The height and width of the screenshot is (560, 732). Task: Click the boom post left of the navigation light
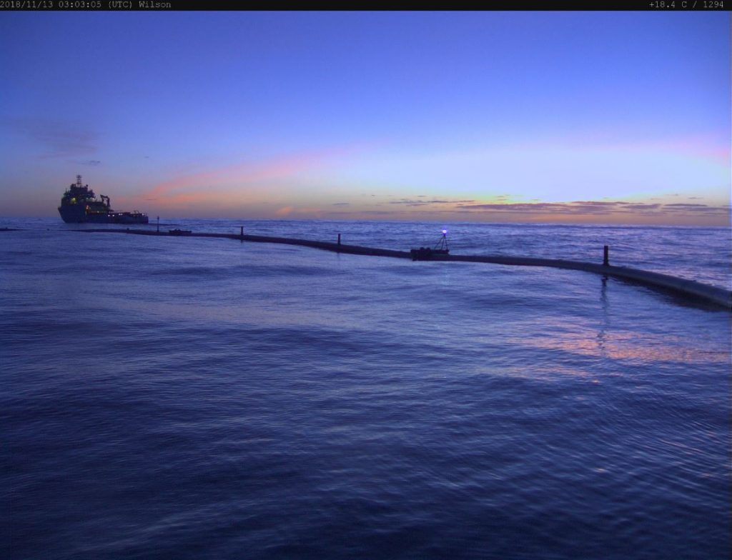click(339, 239)
